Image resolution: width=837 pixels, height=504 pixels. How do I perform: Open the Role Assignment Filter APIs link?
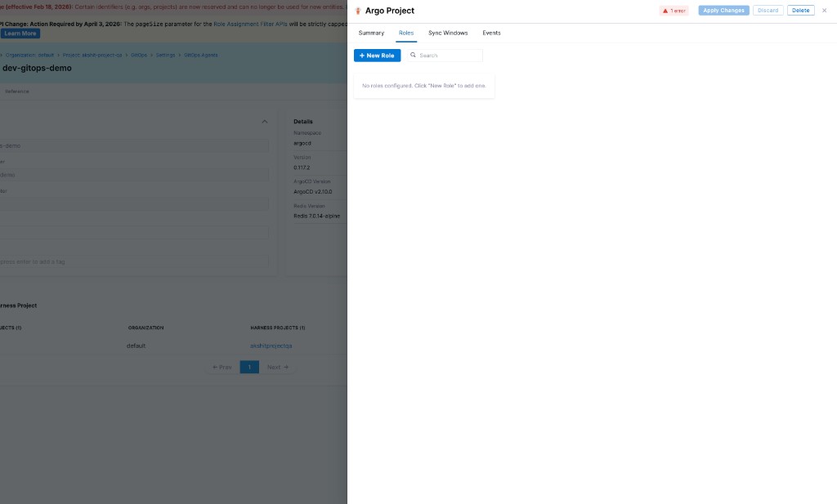click(x=250, y=24)
